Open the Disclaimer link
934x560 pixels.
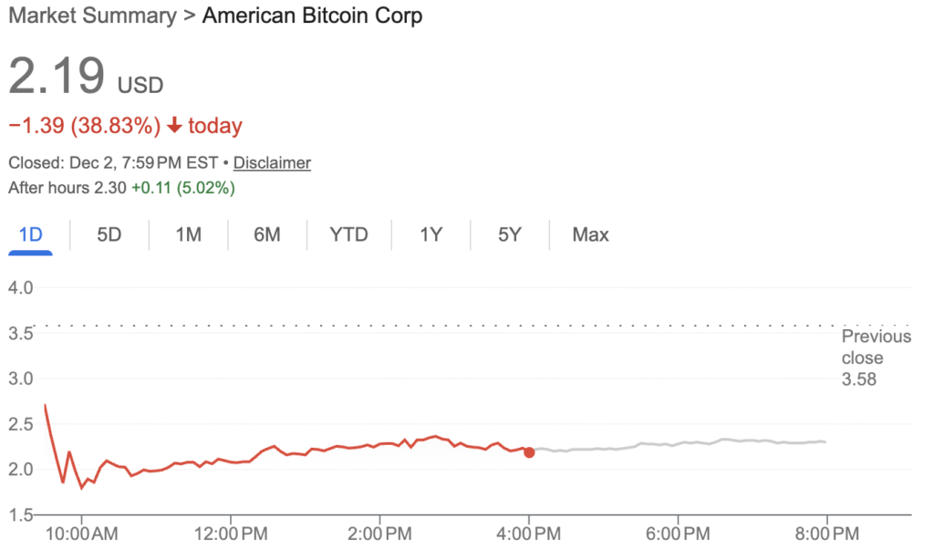point(272,162)
